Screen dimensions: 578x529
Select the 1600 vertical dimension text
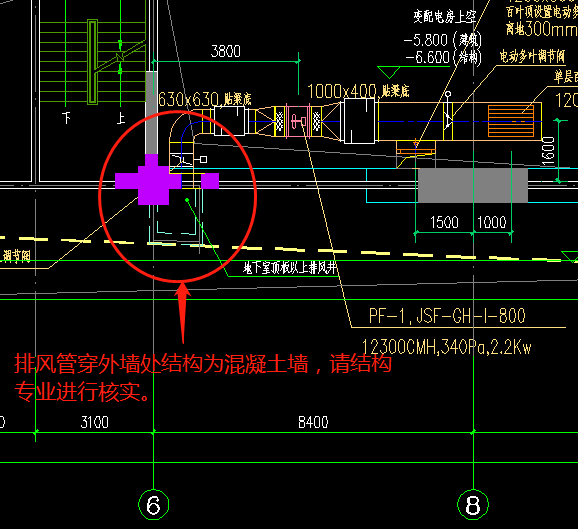coord(549,151)
